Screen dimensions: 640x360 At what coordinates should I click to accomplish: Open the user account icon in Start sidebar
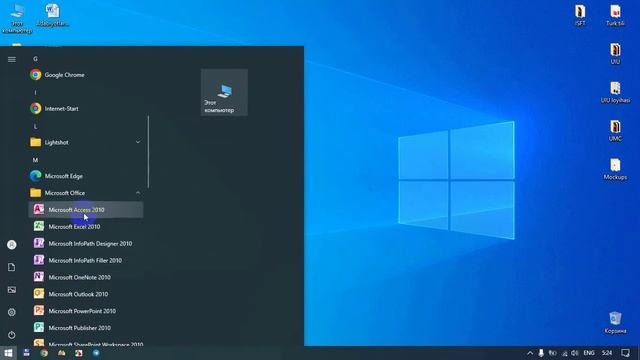12,244
